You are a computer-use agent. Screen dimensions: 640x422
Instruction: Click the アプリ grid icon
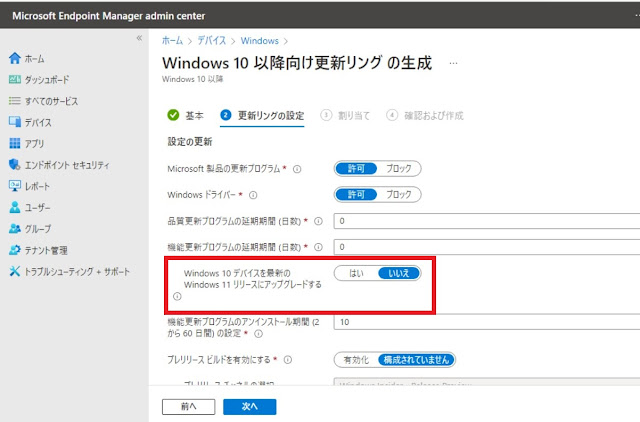(15, 143)
